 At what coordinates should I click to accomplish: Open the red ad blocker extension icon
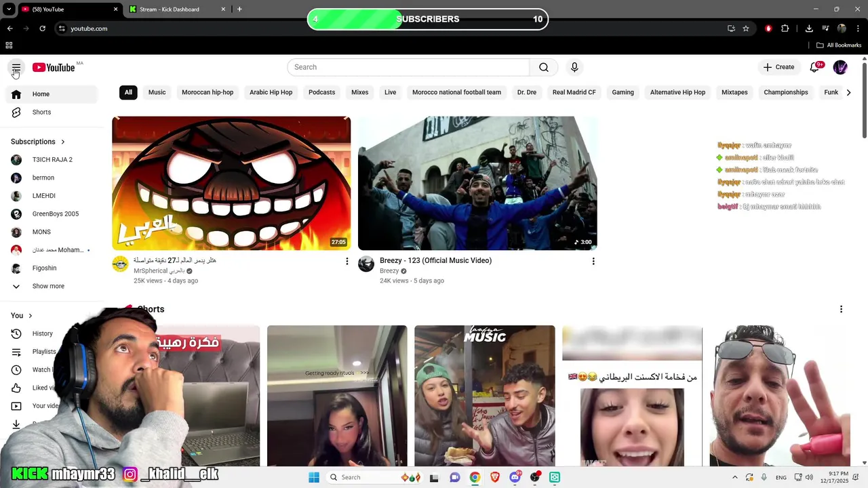click(768, 28)
